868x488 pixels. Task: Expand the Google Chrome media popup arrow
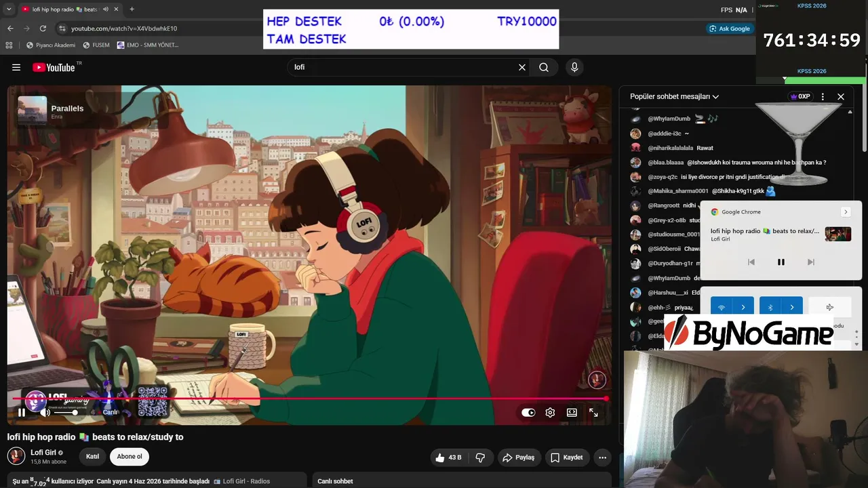846,212
